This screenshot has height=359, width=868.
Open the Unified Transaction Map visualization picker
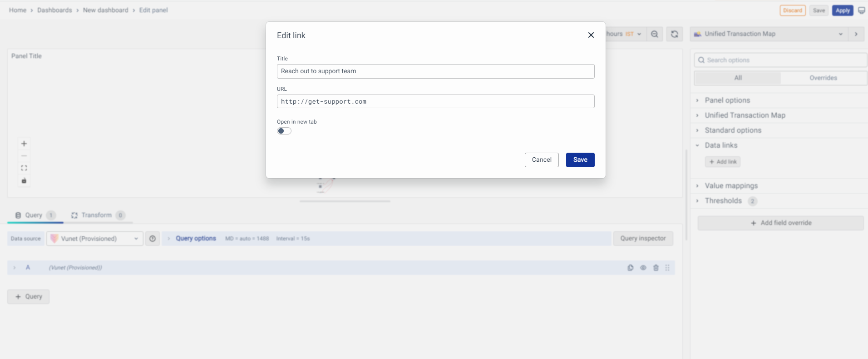769,34
